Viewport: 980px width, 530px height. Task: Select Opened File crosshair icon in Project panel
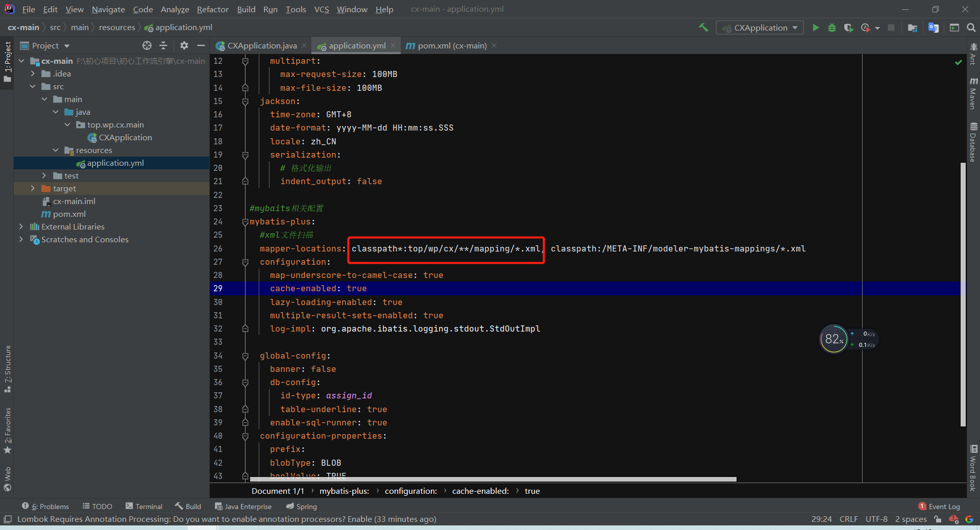[x=146, y=45]
